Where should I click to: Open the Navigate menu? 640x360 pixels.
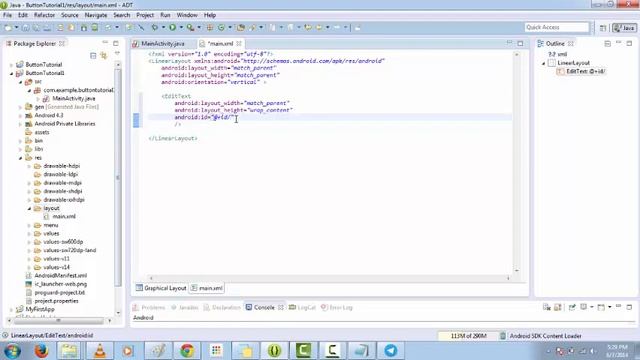96,15
